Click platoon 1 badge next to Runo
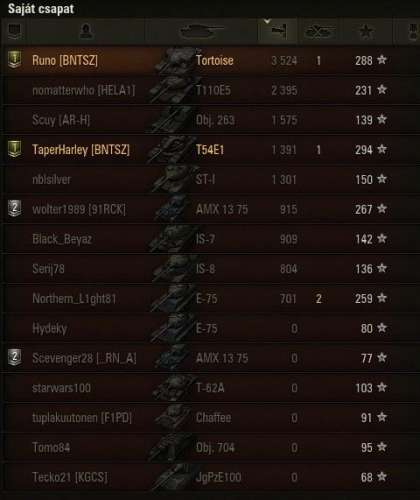Viewport: 420px width, 500px height. coord(15,60)
